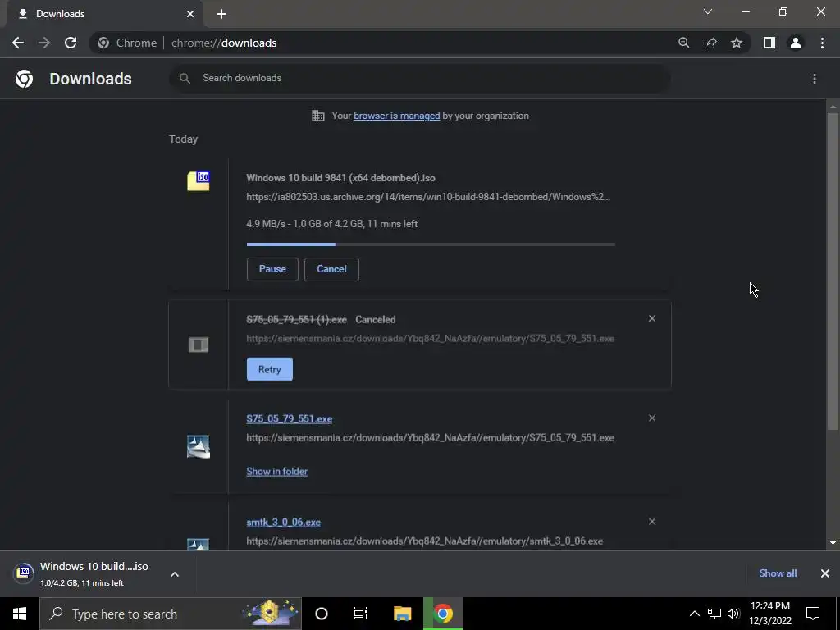Click Show all downloads
Image resolution: width=840 pixels, height=630 pixels.
pos(778,573)
